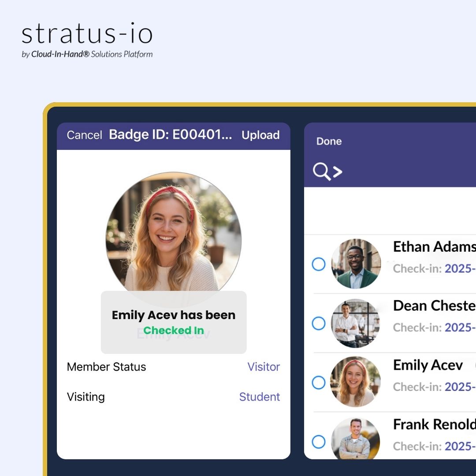Expand search with the chevron arrow
Image resolution: width=476 pixels, height=476 pixels.
[x=338, y=172]
